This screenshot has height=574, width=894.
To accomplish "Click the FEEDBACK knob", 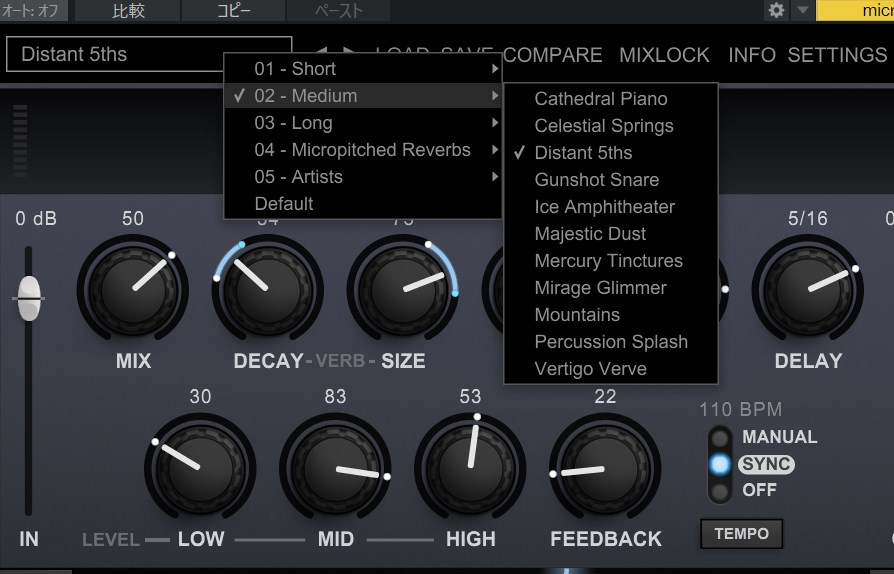I will 605,467.
